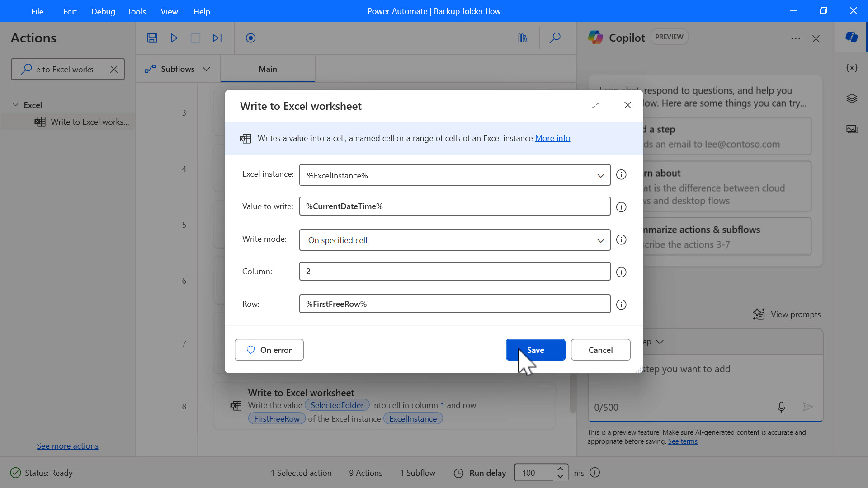The width and height of the screenshot is (868, 488).
Task: Step through with the Run next action icon
Action: [x=217, y=38]
